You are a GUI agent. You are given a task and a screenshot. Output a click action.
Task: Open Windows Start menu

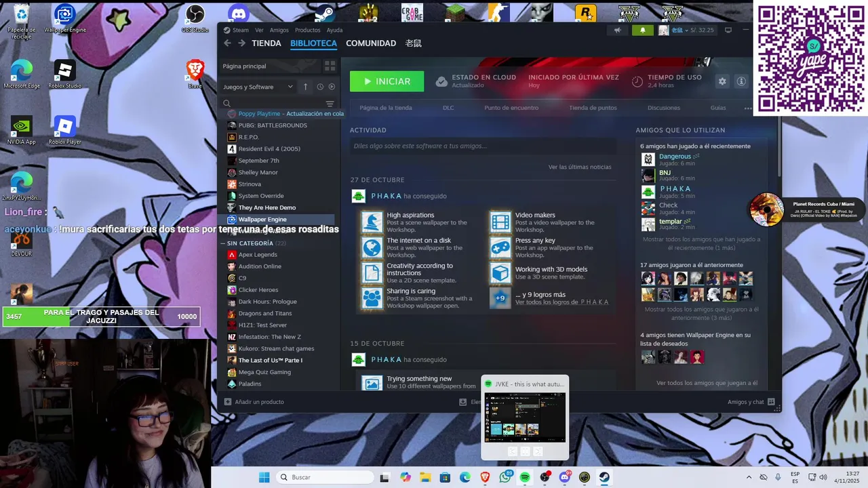coord(264,477)
